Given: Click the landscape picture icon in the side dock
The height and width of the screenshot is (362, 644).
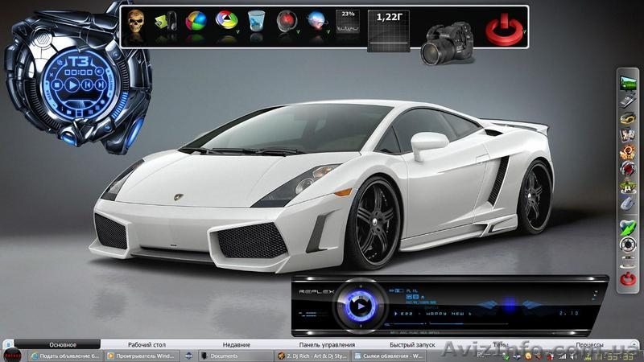Looking at the screenshot, I should [x=628, y=82].
